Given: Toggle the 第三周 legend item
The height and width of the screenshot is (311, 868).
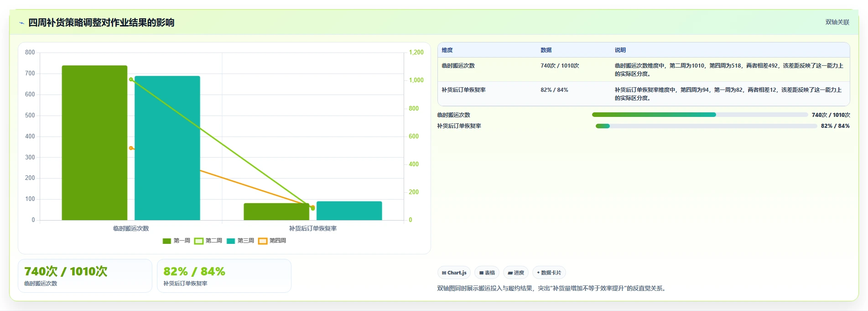Looking at the screenshot, I should [240, 241].
